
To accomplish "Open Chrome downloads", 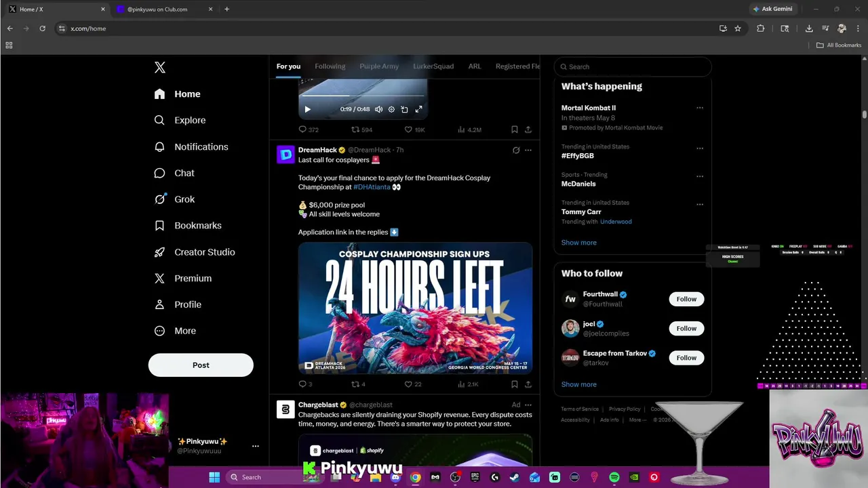I will [x=809, y=28].
